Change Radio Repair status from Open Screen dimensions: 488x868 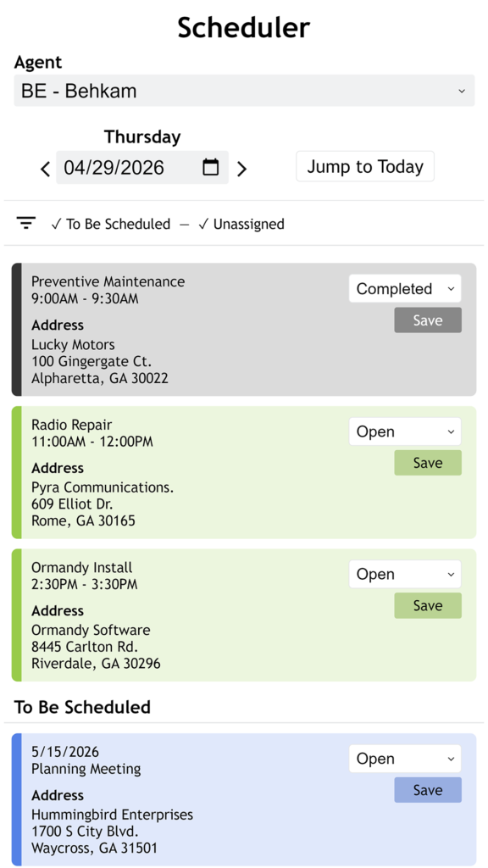[405, 431]
